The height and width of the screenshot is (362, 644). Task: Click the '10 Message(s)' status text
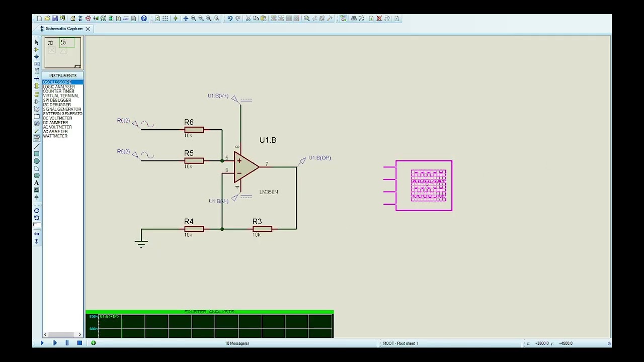coord(237,343)
